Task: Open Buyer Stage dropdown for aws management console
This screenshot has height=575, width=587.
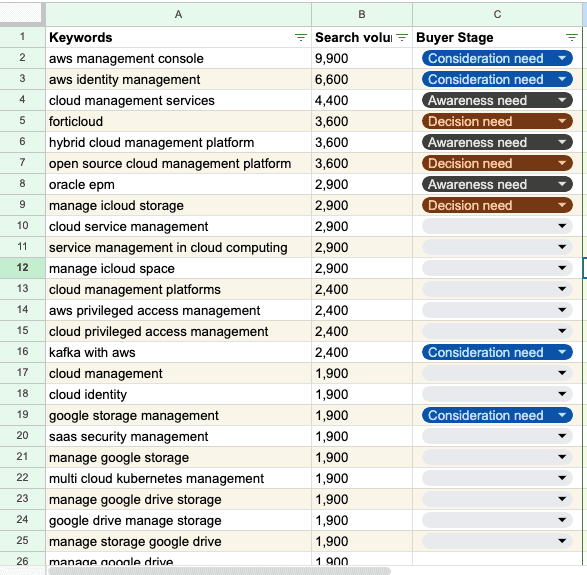Action: pos(497,58)
